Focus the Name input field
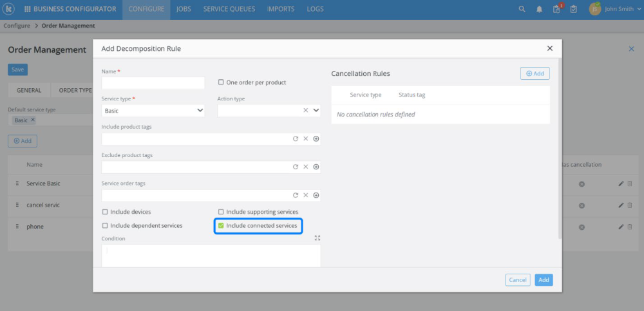 tap(153, 83)
